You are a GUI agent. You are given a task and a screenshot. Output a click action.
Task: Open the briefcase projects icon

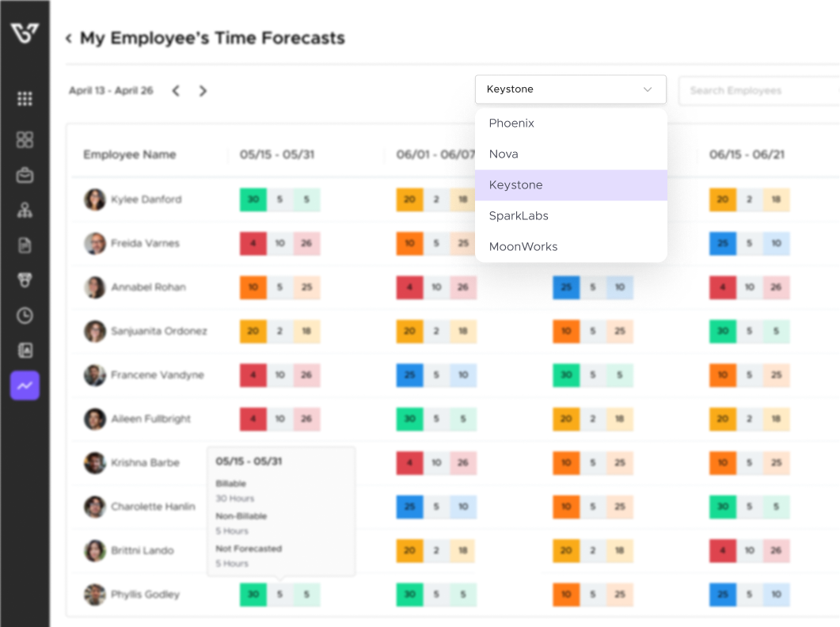(25, 175)
